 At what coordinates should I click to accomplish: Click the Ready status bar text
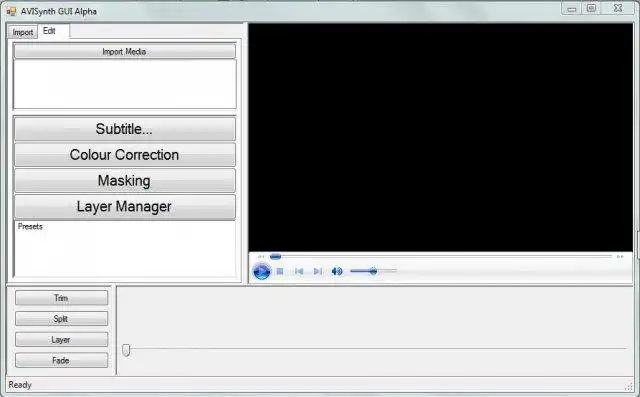point(20,385)
